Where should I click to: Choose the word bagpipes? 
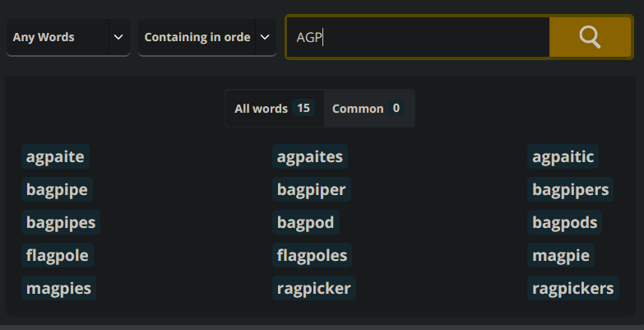[61, 222]
